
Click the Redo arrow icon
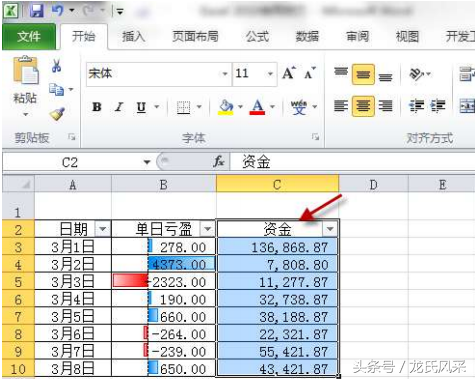pos(89,11)
